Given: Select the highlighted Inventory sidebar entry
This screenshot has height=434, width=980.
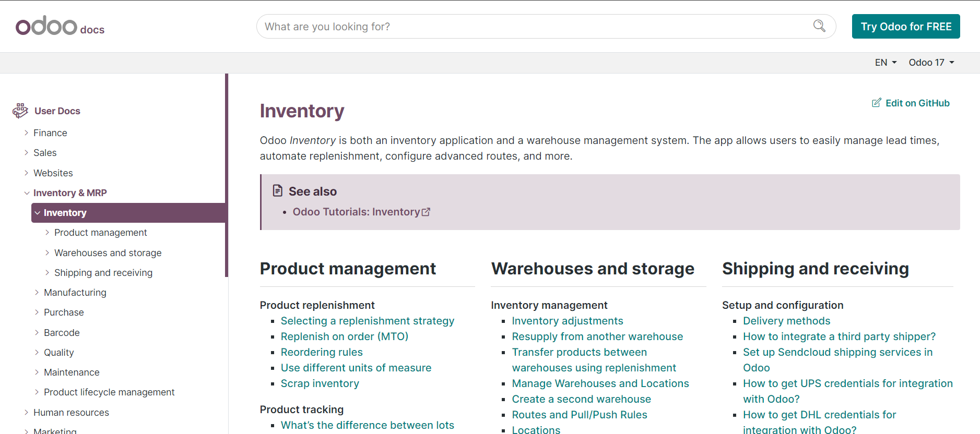Looking at the screenshot, I should point(65,213).
